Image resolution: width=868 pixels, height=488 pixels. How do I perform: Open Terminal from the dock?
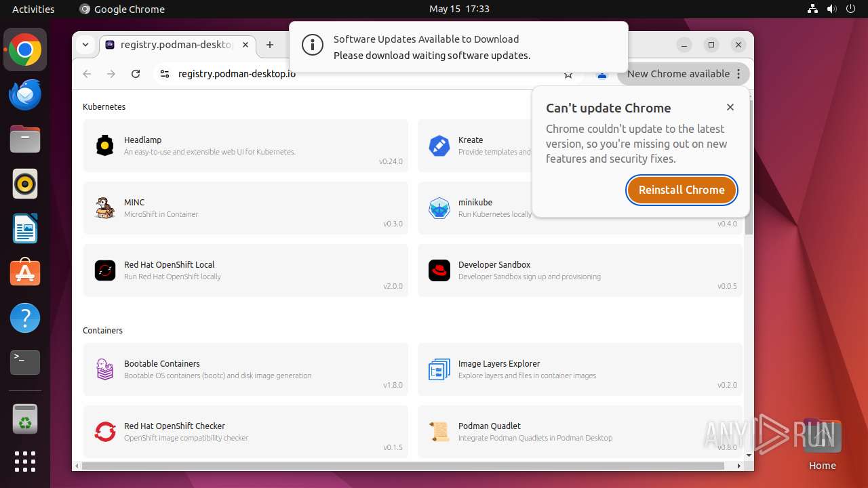(x=25, y=363)
